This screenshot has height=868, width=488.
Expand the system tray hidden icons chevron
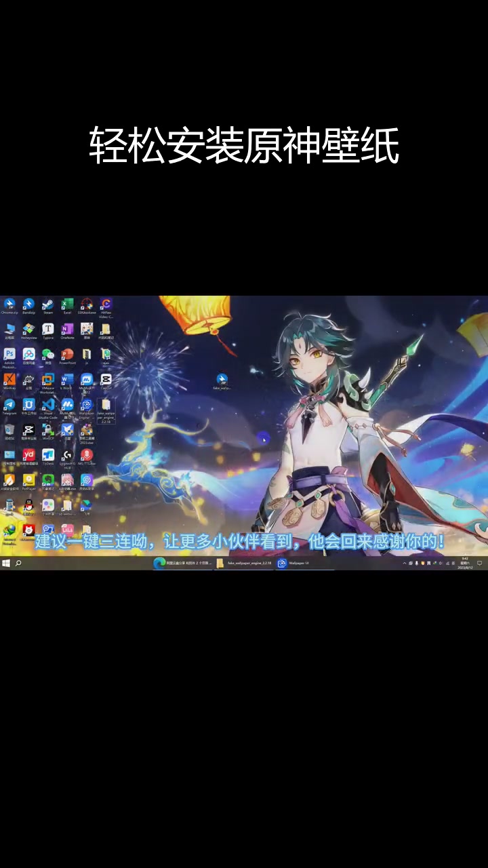(405, 564)
